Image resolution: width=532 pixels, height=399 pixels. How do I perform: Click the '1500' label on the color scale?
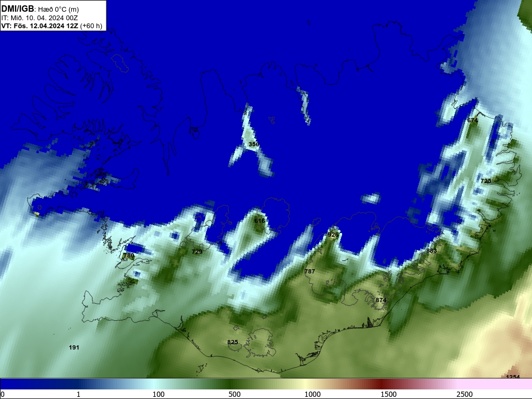pyautogui.click(x=388, y=394)
